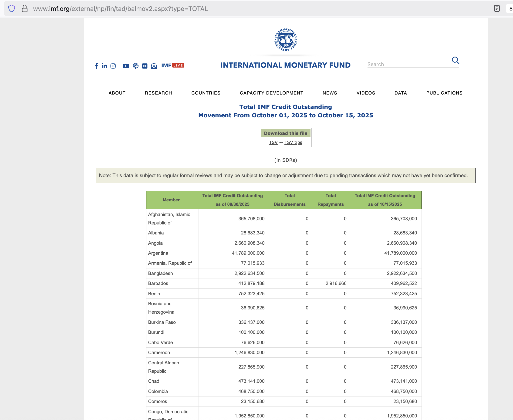513x420 pixels.
Task: Open browser tracking protection shield icon
Action: click(12, 8)
